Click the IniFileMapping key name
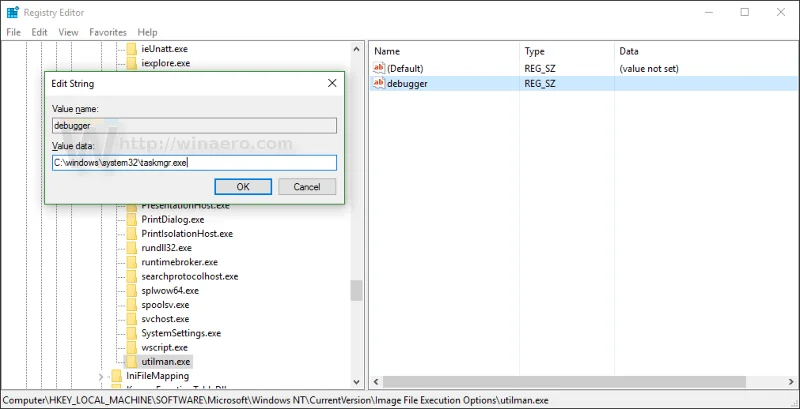800x409 pixels. [x=158, y=376]
